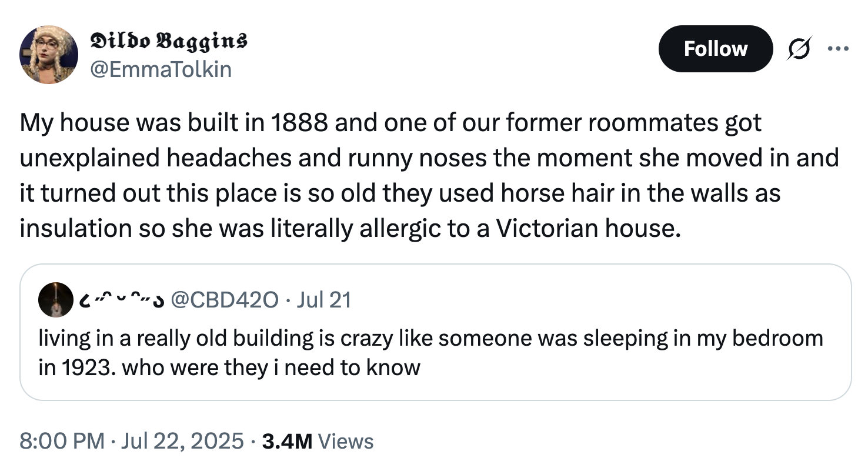Open Dildo Baggins's profile avatar
This screenshot has width=868, height=468.
pyautogui.click(x=48, y=54)
